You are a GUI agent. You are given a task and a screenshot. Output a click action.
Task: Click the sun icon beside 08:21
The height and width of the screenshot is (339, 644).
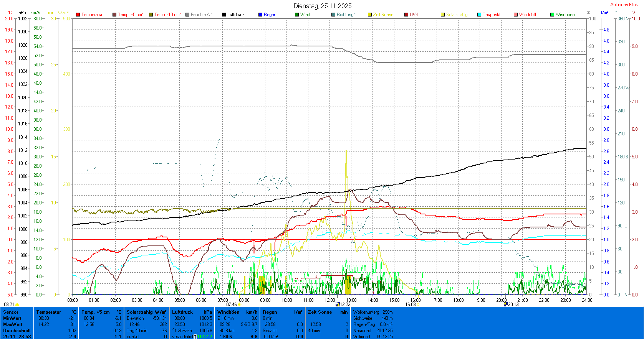coord(17,304)
